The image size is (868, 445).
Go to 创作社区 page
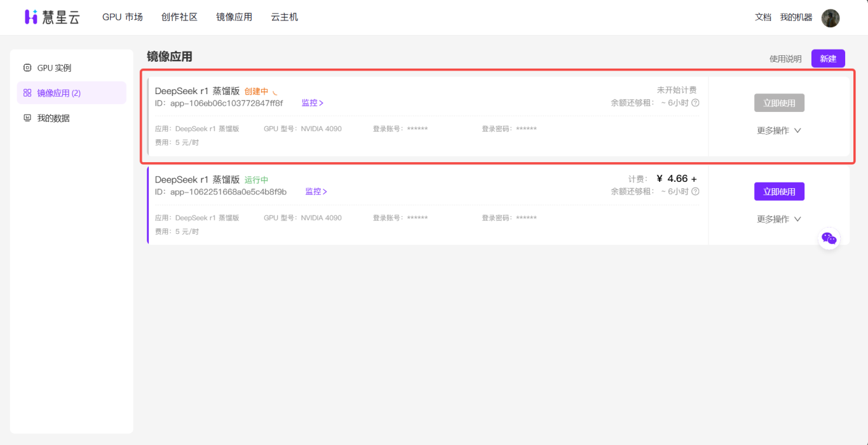[179, 17]
